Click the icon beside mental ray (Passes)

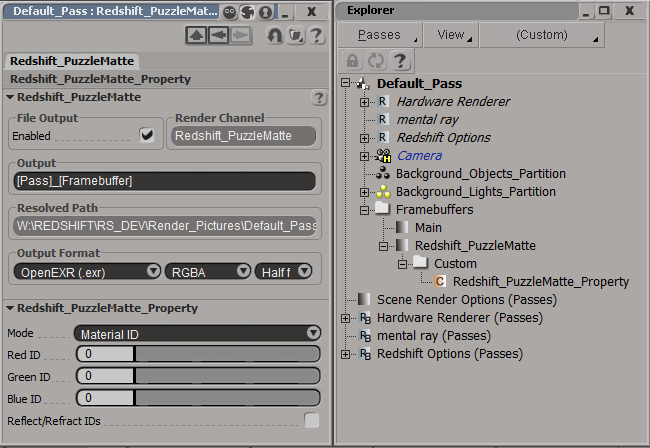365,336
